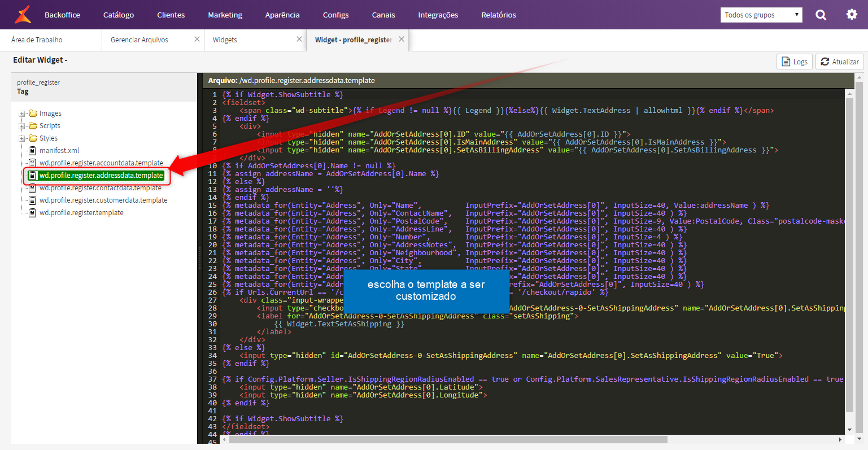Viewport: 868px width, 450px height.
Task: Open the search magnifier icon
Action: [x=821, y=15]
